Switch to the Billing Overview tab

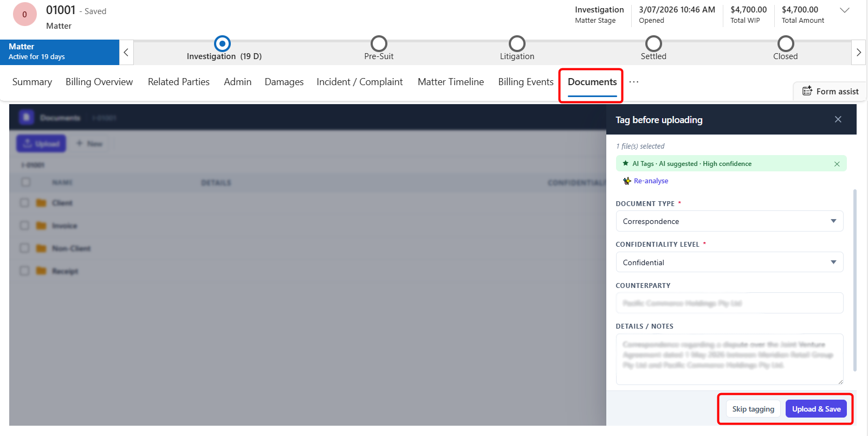99,82
